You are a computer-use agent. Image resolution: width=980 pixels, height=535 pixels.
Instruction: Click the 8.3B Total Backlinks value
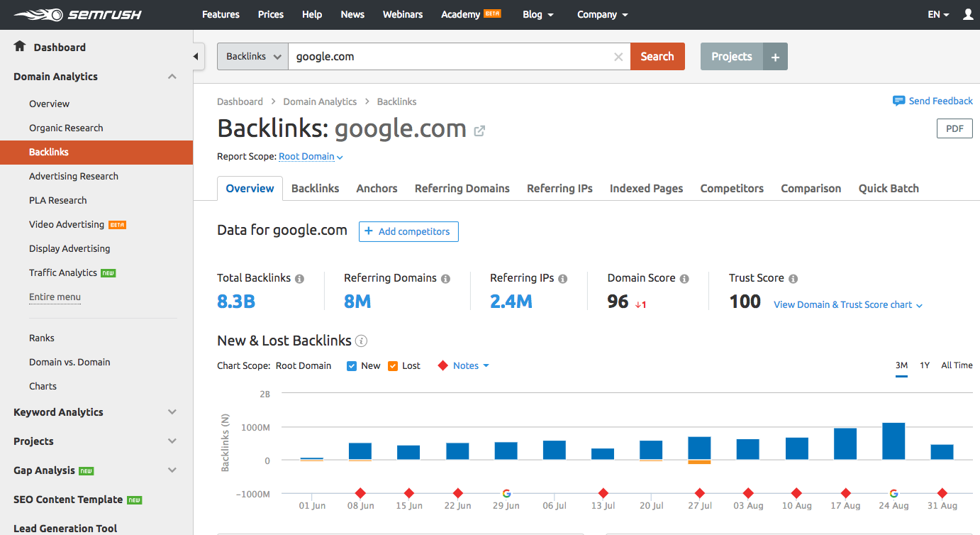point(236,302)
